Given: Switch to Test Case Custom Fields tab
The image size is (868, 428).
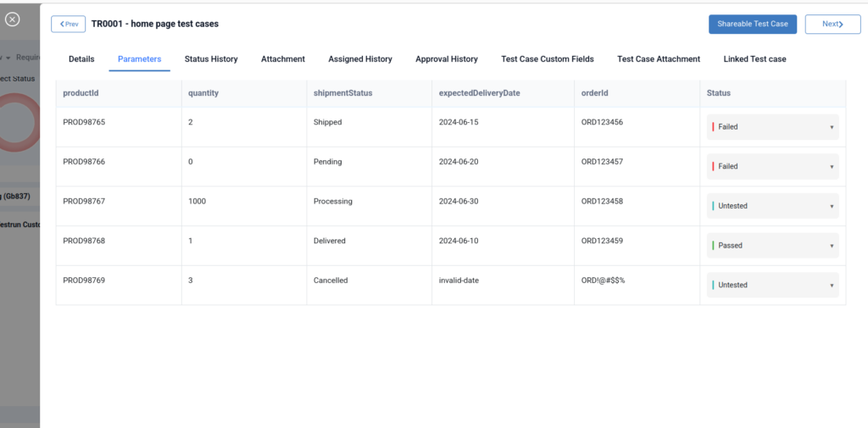Looking at the screenshot, I should tap(548, 59).
